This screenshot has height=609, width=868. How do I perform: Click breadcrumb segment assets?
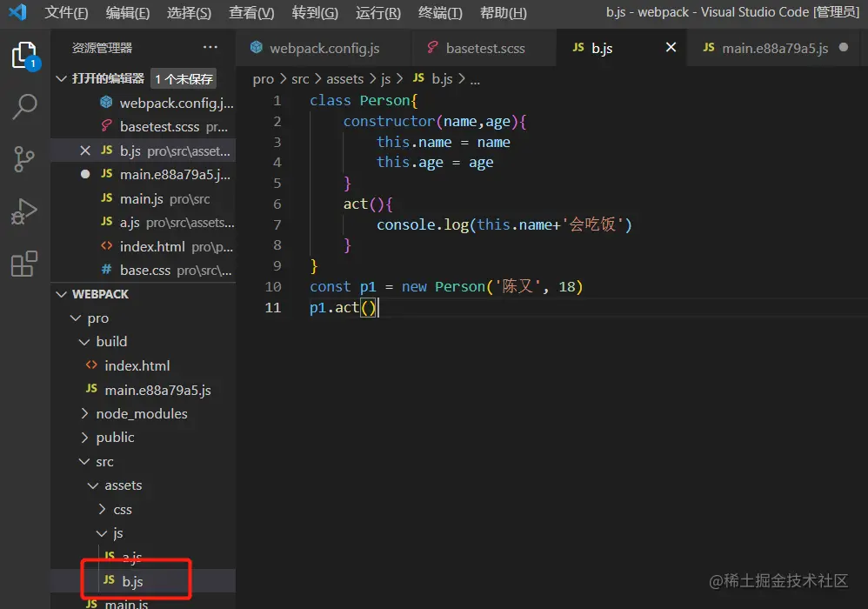(x=345, y=79)
